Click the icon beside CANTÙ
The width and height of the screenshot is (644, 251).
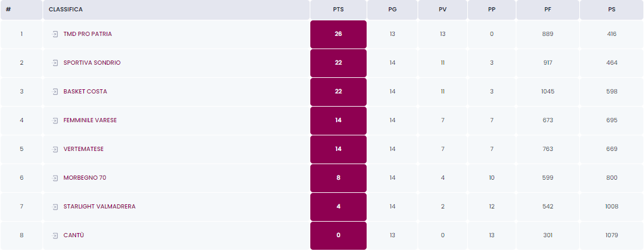(x=55, y=235)
